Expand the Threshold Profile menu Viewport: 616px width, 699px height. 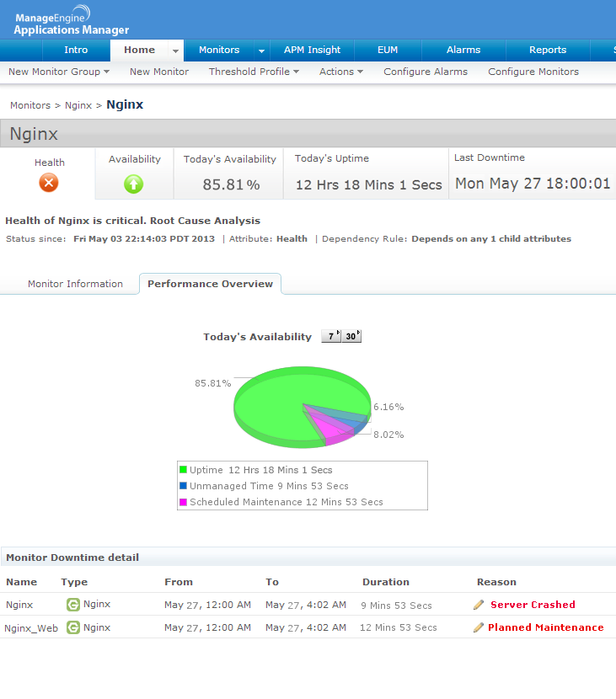[x=254, y=72]
